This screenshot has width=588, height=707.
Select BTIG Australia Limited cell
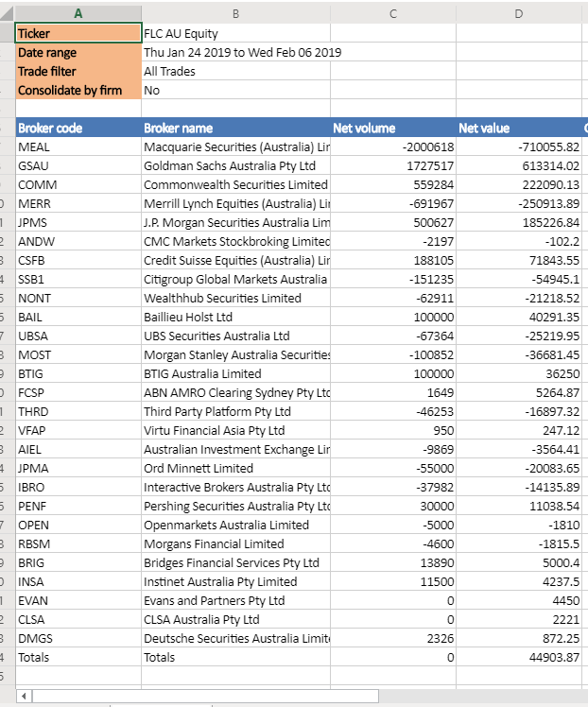[x=235, y=374]
